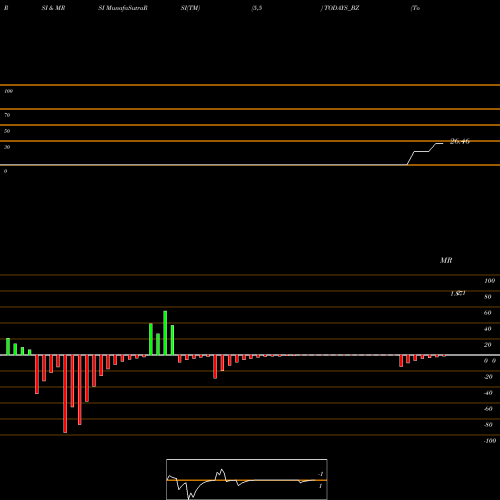Click the first green bar at chart start
The width and height of the screenshot is (500, 500).
(8, 347)
